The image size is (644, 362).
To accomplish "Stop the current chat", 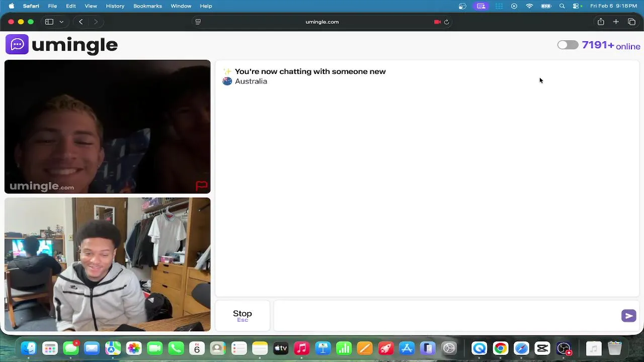I will click(243, 316).
